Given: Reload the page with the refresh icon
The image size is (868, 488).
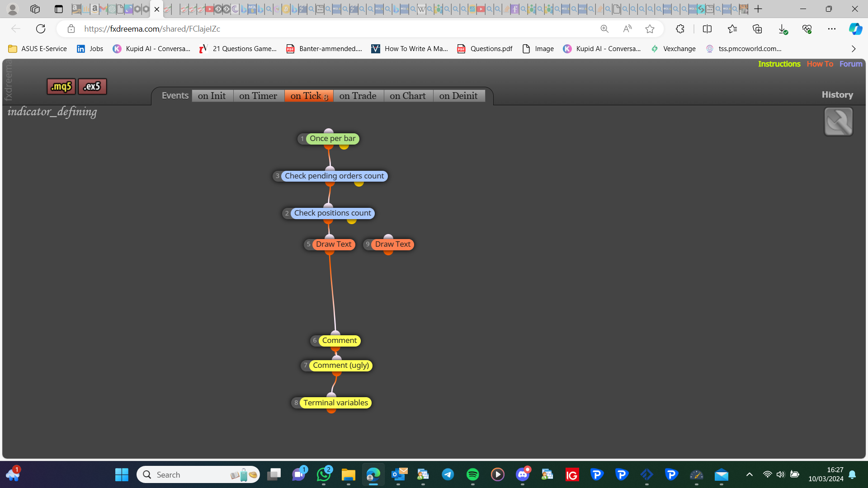Looking at the screenshot, I should pos(41,29).
